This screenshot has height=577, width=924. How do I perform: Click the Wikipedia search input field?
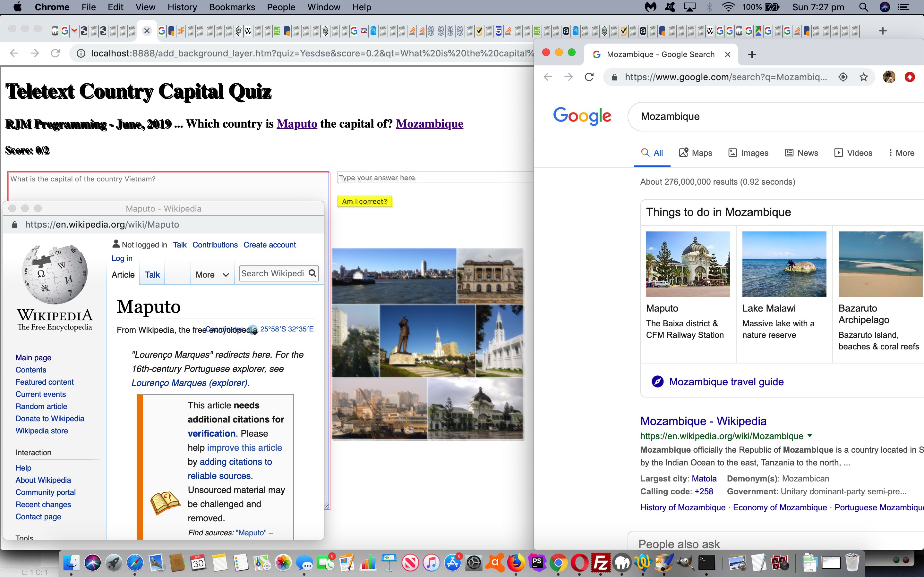click(275, 272)
